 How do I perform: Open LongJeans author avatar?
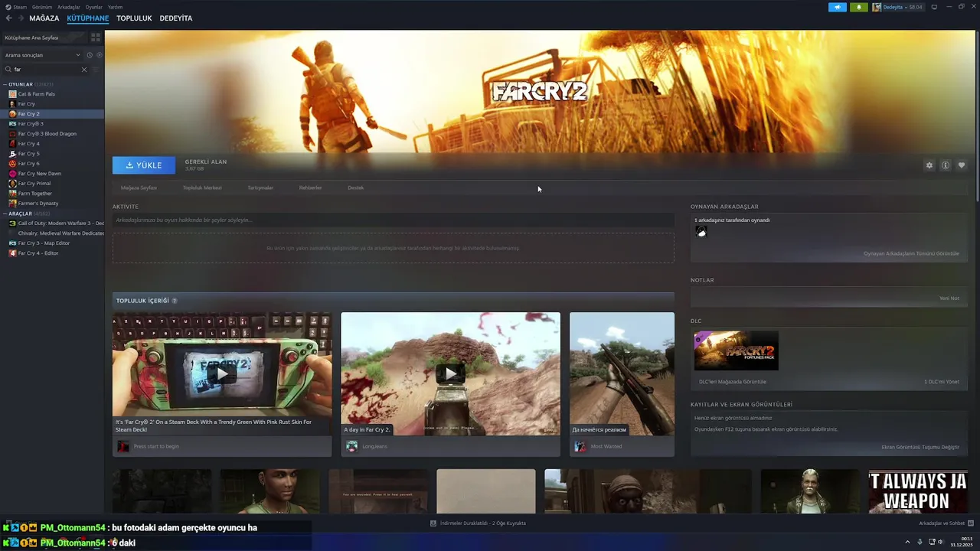[351, 446]
